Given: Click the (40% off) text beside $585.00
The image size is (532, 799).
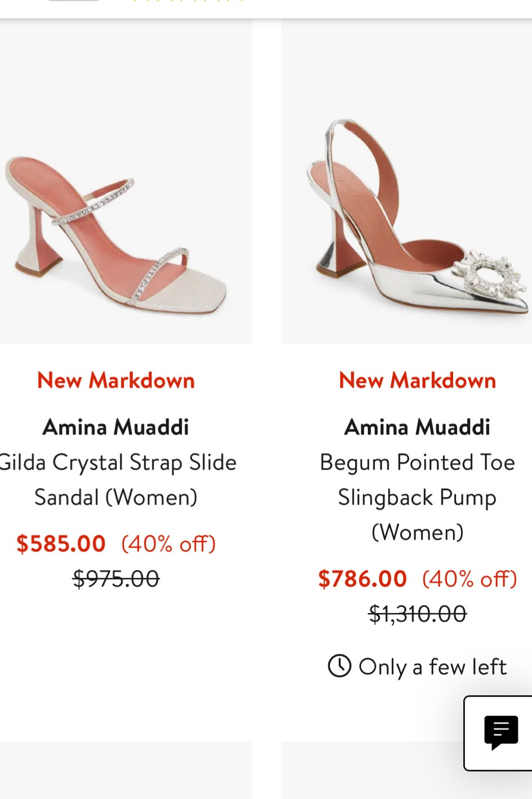Looking at the screenshot, I should [x=167, y=543].
